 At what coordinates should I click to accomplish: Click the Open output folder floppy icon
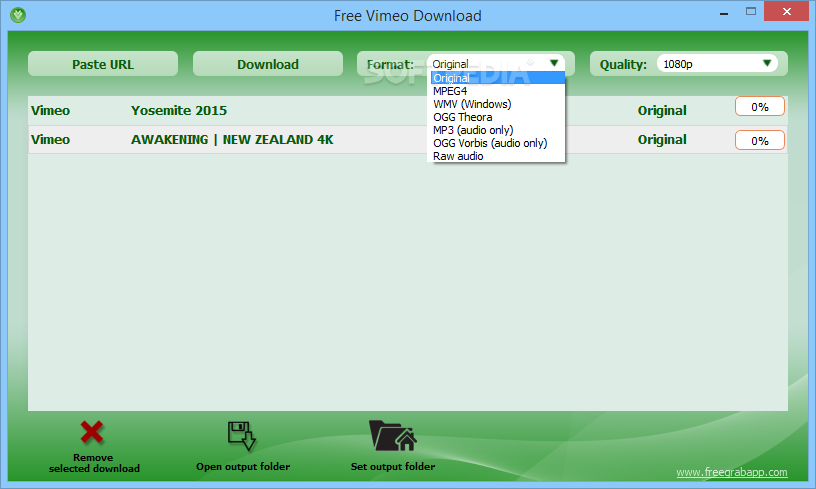click(242, 435)
